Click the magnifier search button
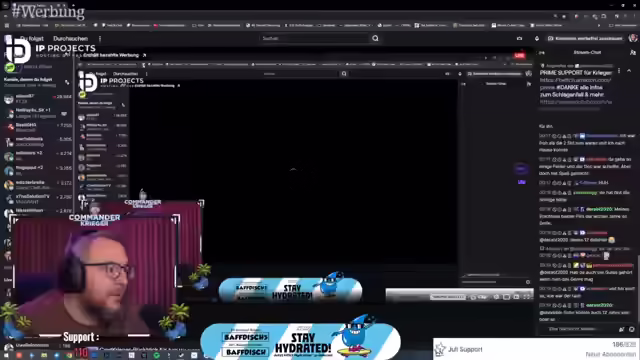The image size is (640, 360). pyautogui.click(x=376, y=38)
